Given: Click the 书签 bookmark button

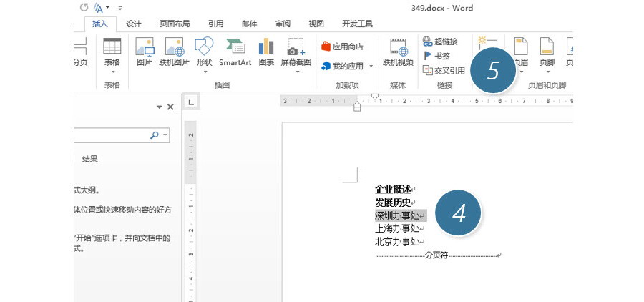Looking at the screenshot, I should 436,56.
